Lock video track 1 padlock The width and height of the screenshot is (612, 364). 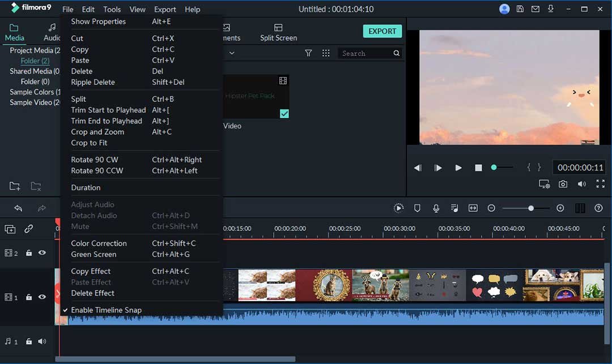tap(29, 297)
